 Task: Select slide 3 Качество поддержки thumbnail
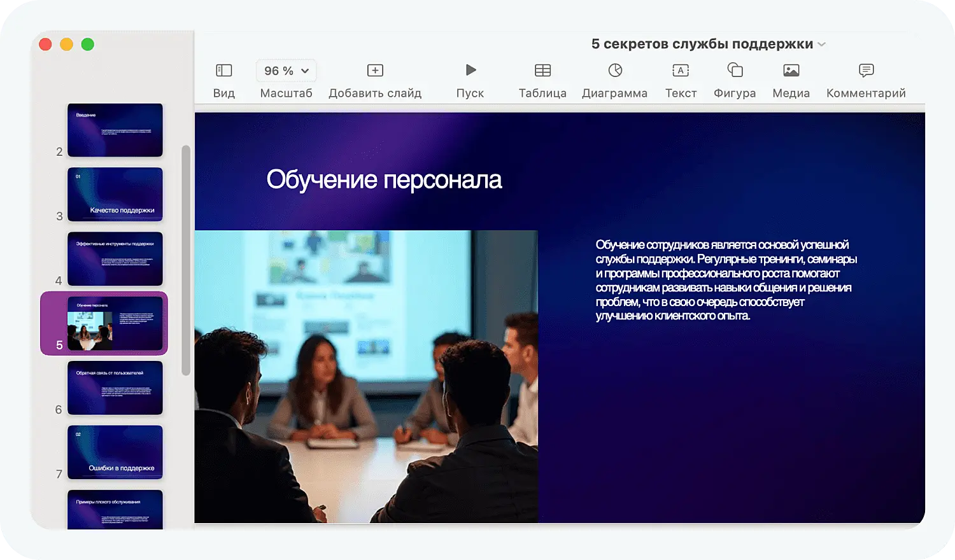point(115,195)
